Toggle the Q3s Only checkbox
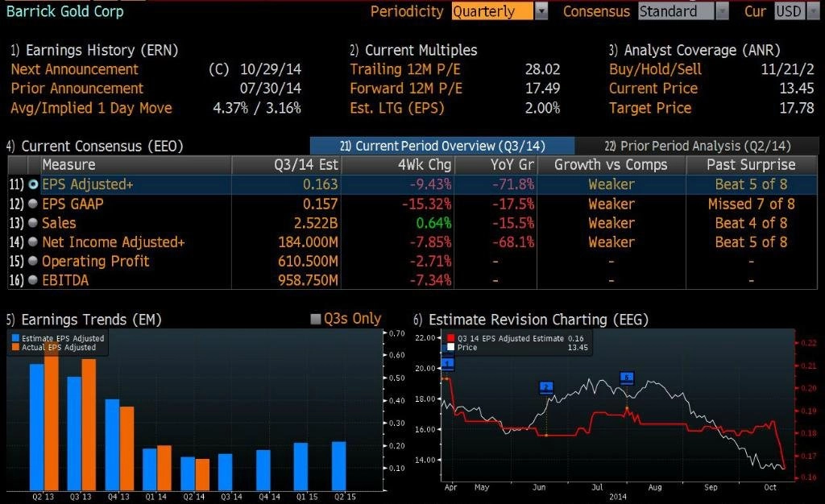Image resolution: width=825 pixels, height=504 pixels. (316, 319)
